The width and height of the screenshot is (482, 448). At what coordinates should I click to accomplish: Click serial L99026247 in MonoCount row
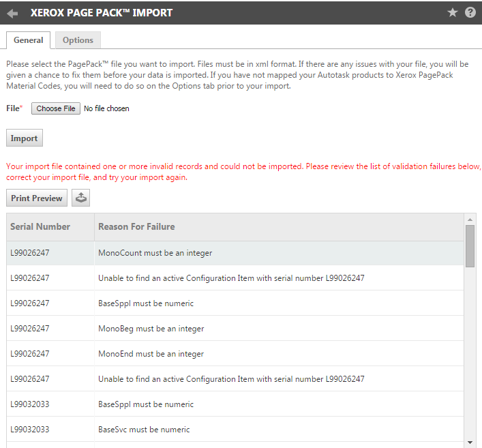[x=30, y=253]
